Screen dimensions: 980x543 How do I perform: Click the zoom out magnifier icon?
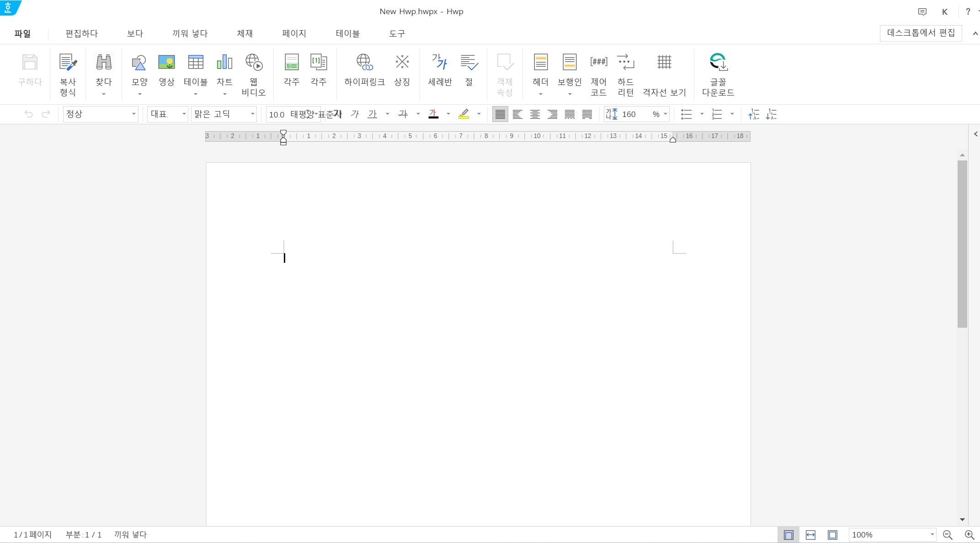point(948,535)
